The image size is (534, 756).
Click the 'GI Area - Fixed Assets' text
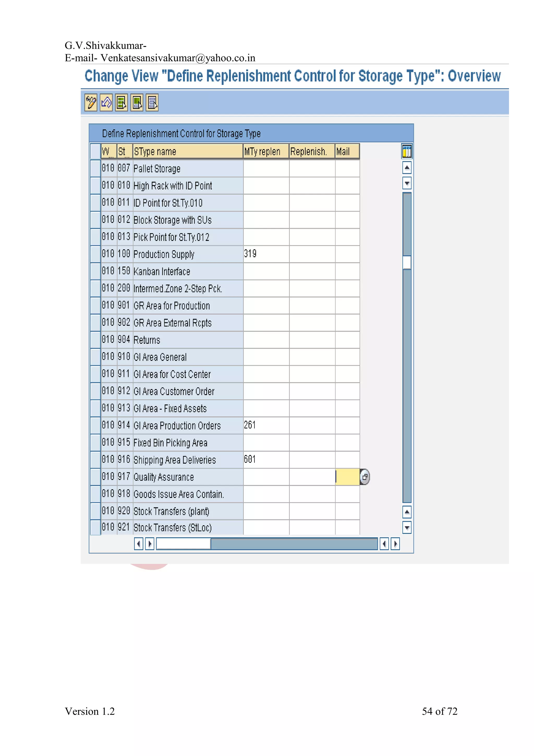point(170,408)
